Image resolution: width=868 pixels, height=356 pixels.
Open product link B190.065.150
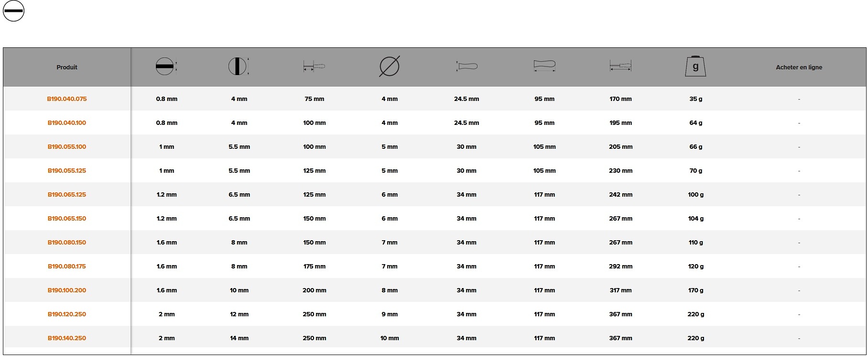pyautogui.click(x=67, y=219)
